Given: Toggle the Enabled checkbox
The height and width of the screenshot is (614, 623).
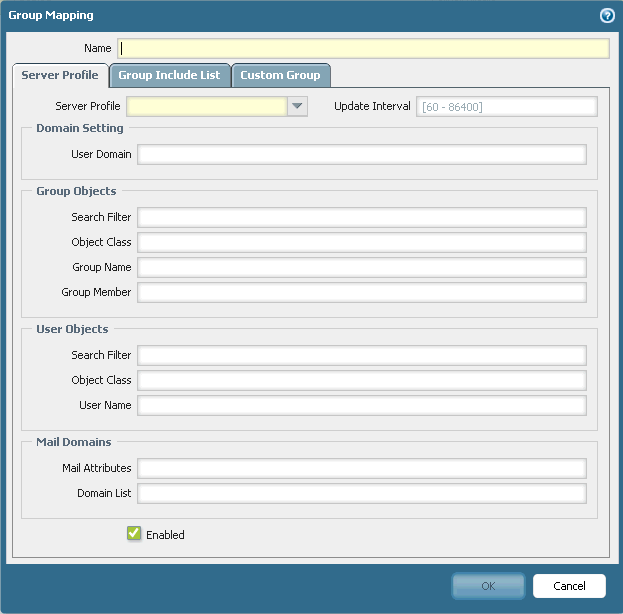Looking at the screenshot, I should click(x=134, y=534).
